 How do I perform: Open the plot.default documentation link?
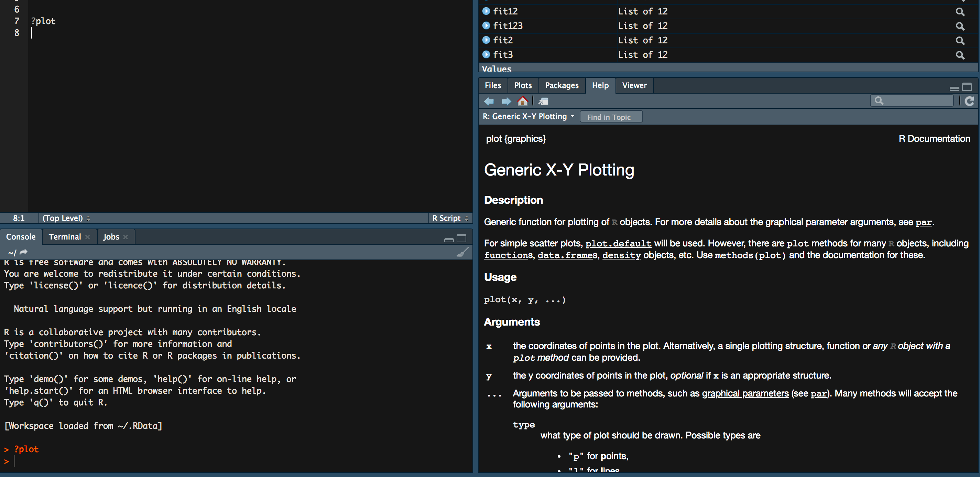pyautogui.click(x=618, y=244)
